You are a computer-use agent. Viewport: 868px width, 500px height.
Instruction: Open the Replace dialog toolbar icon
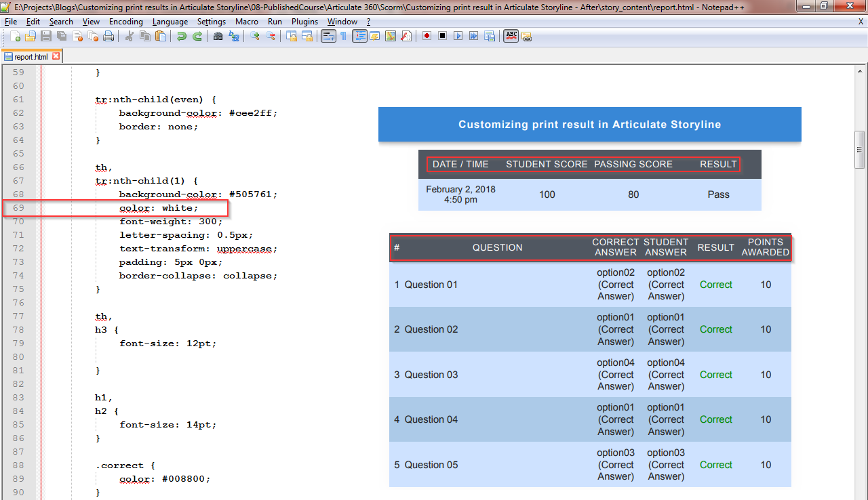coord(233,36)
